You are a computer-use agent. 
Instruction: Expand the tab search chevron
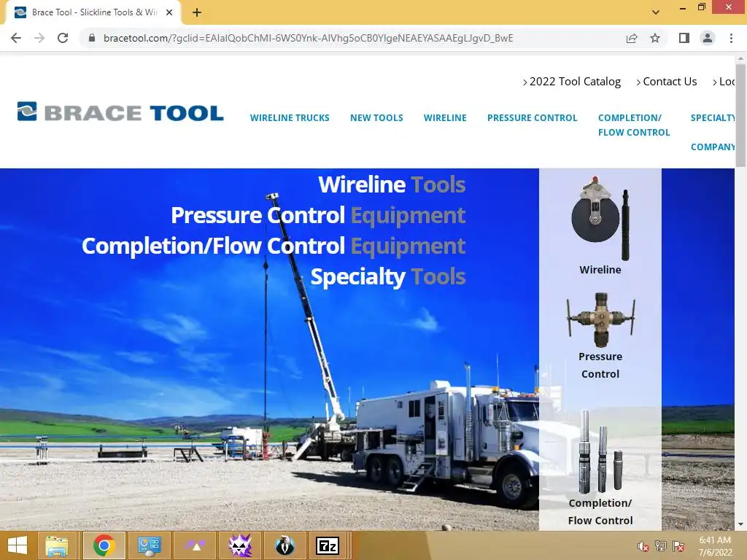coord(656,12)
